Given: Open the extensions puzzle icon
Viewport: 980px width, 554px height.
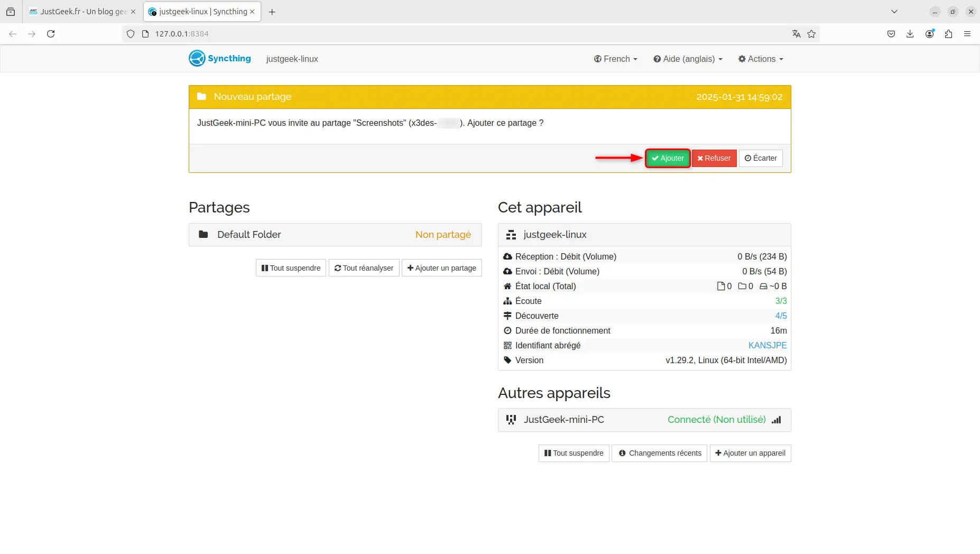Looking at the screenshot, I should (x=948, y=34).
